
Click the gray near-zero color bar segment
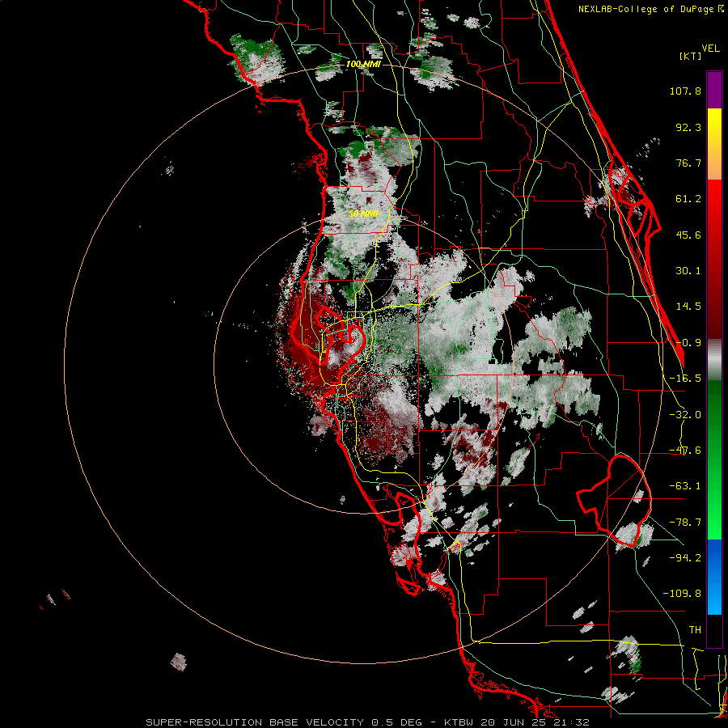coord(714,360)
